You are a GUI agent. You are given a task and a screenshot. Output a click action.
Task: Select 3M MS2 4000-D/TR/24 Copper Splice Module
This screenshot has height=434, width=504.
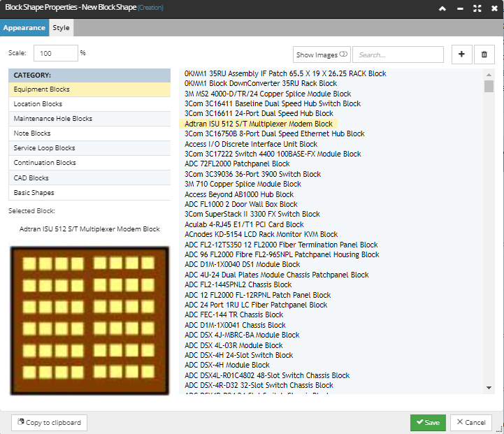click(x=268, y=94)
